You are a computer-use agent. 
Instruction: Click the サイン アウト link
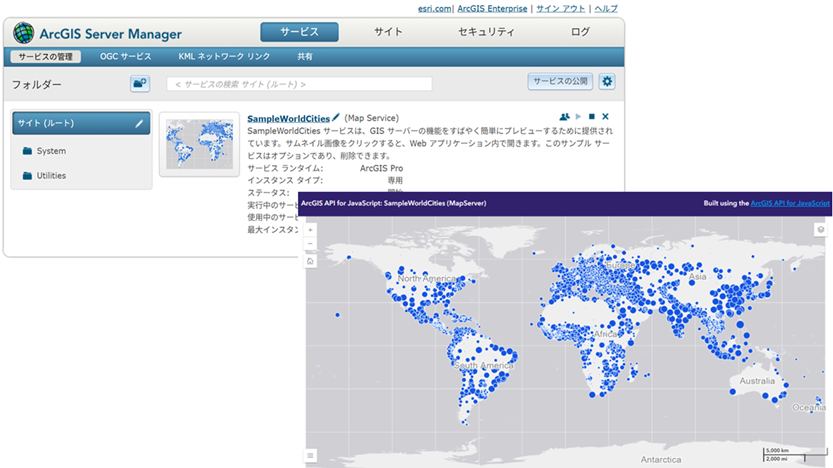tap(560, 8)
